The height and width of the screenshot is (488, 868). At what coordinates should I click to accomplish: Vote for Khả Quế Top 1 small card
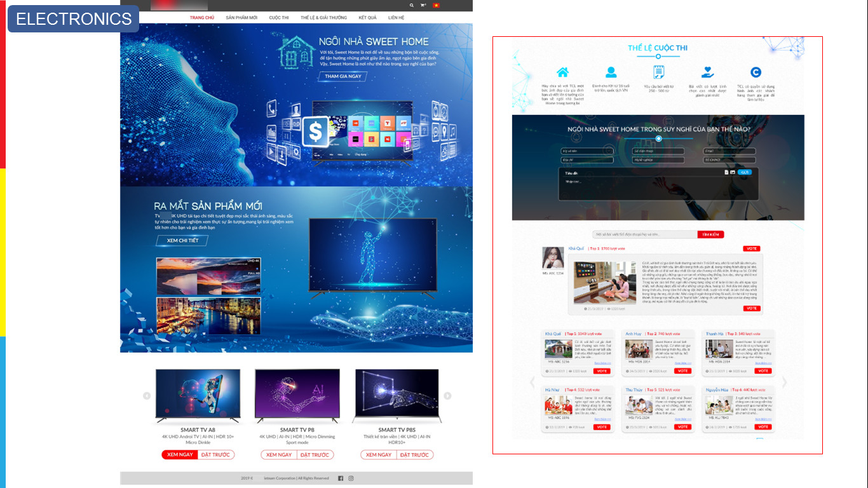click(602, 371)
